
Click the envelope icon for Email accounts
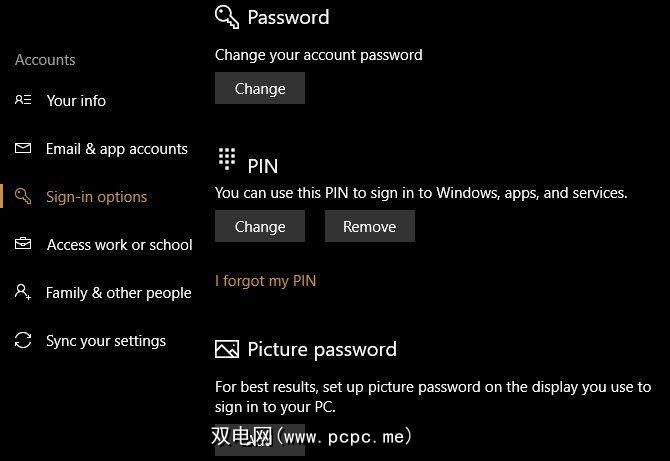point(23,148)
